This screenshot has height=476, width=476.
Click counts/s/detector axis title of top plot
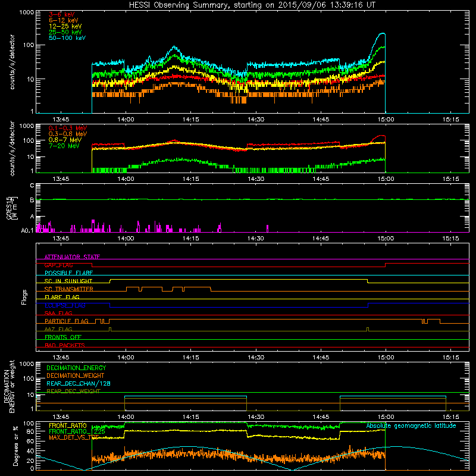tap(12, 62)
